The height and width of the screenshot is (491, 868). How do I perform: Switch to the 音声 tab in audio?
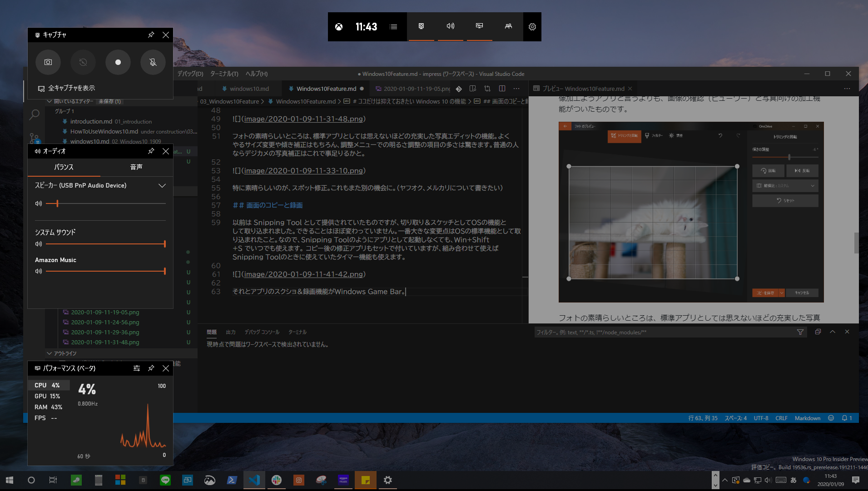coord(136,167)
